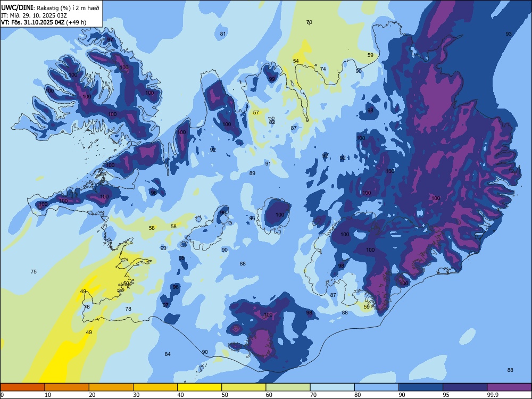
Task: Click the VT: Fös. 31.10.2025 04Z line
Action: tap(44, 22)
